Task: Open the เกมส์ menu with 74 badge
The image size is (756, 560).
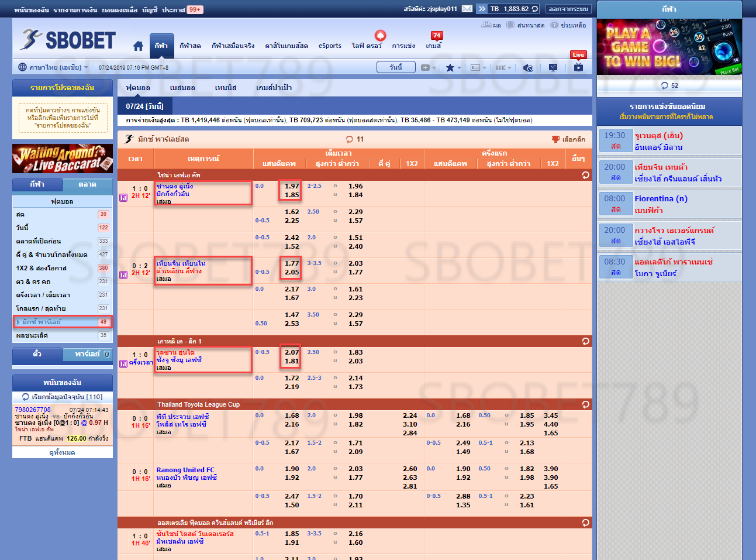Action: click(433, 46)
